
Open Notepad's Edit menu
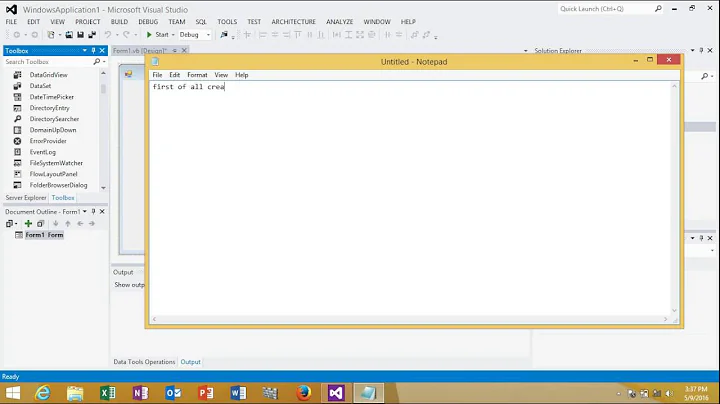click(x=174, y=75)
